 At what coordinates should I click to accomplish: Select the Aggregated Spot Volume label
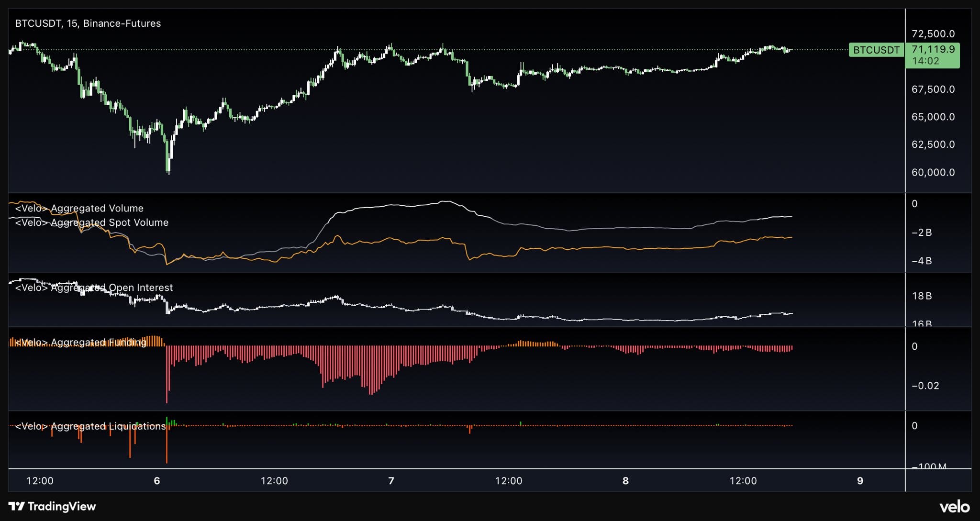pyautogui.click(x=92, y=222)
